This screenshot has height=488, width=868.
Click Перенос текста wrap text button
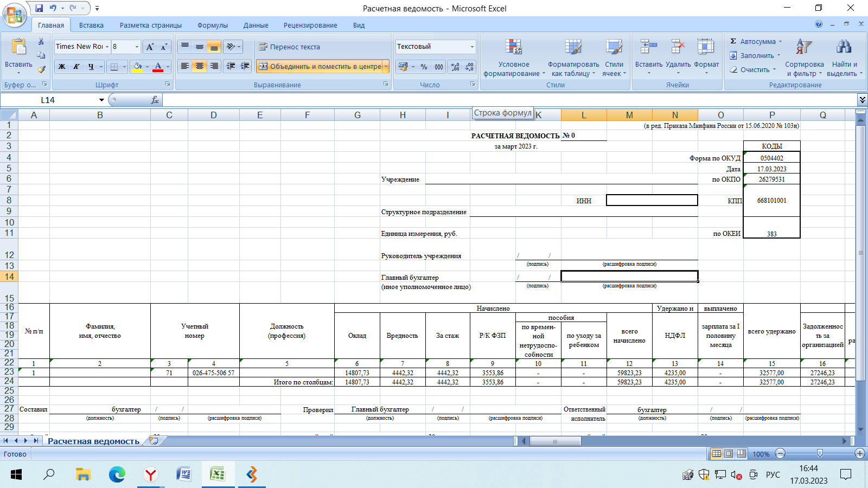tap(289, 47)
